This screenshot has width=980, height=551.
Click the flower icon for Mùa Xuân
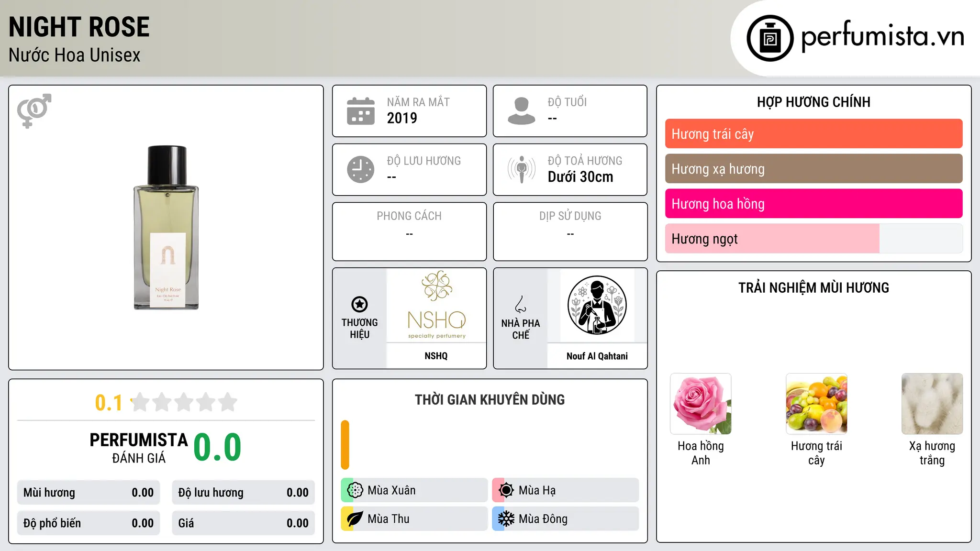pos(355,490)
